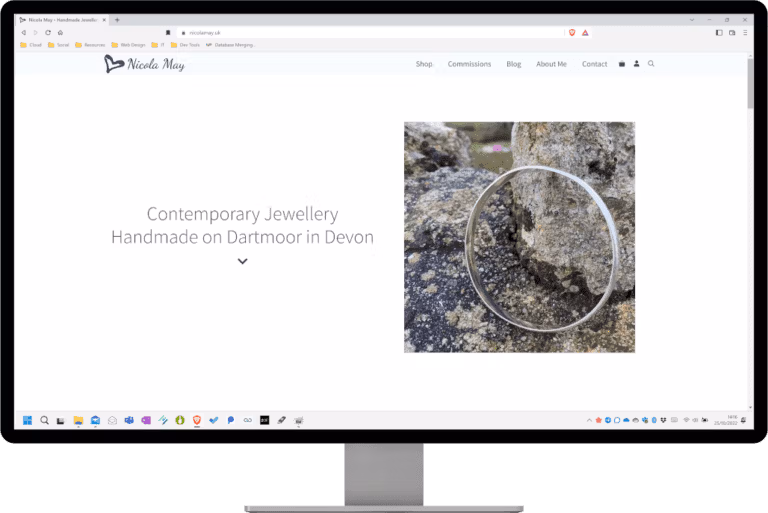Open the About Me page link
This screenshot has width=768, height=513.
coord(551,64)
